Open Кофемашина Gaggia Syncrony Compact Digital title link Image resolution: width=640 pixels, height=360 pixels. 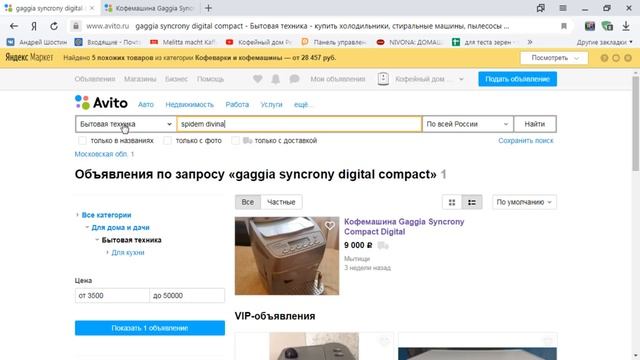[x=404, y=227]
